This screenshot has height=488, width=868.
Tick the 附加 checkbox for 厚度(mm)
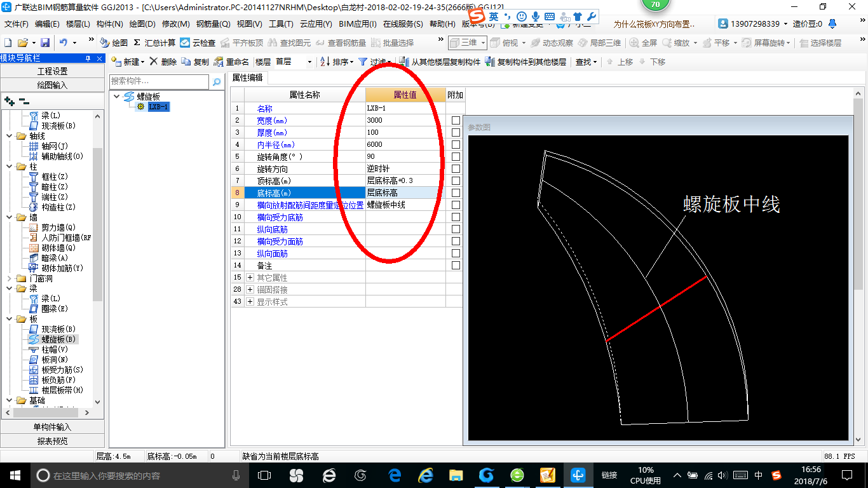coord(456,132)
